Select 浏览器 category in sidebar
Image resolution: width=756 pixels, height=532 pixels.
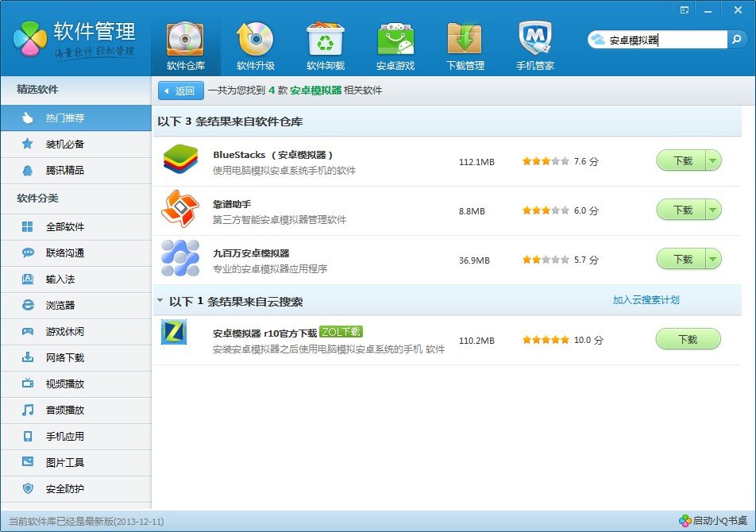point(75,305)
